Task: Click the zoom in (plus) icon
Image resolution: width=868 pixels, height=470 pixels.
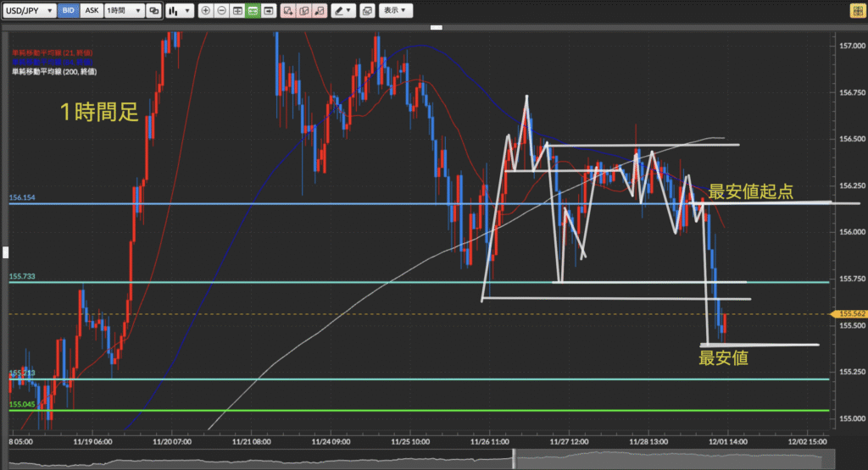Action: click(206, 11)
